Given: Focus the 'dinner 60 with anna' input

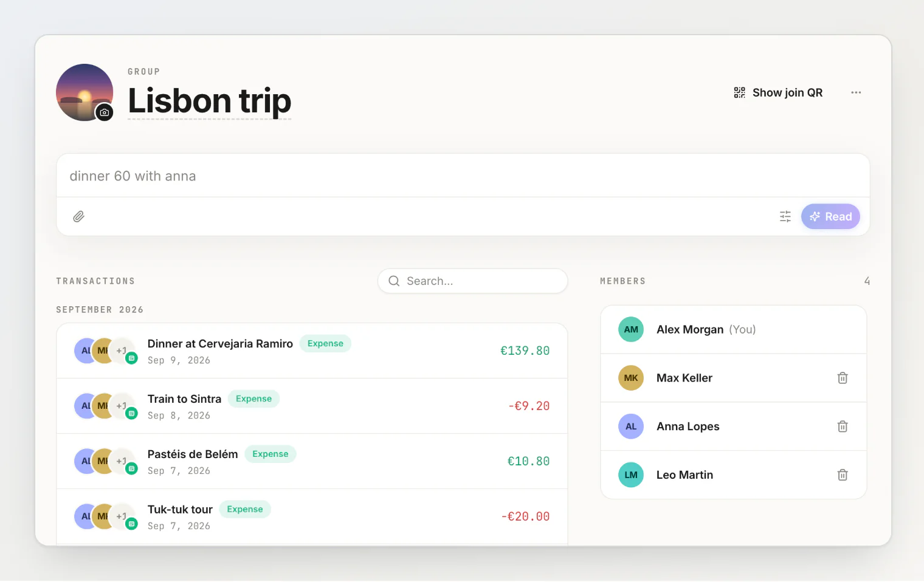Looking at the screenshot, I should [463, 176].
